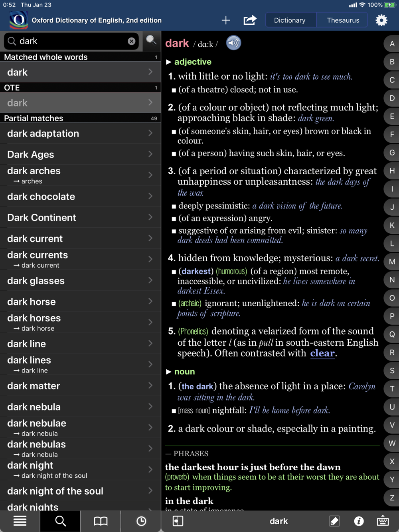Jump to letter M in index

click(392, 262)
